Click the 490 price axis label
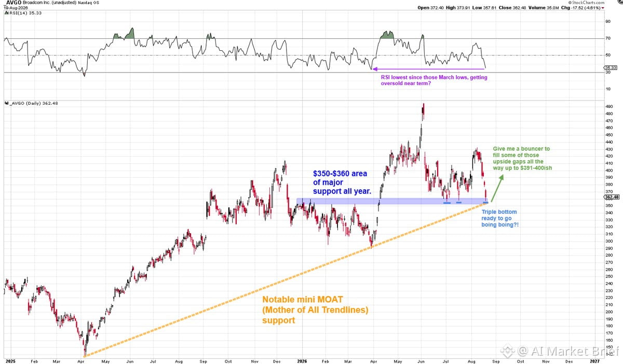This screenshot has width=623, height=364. click(608, 107)
